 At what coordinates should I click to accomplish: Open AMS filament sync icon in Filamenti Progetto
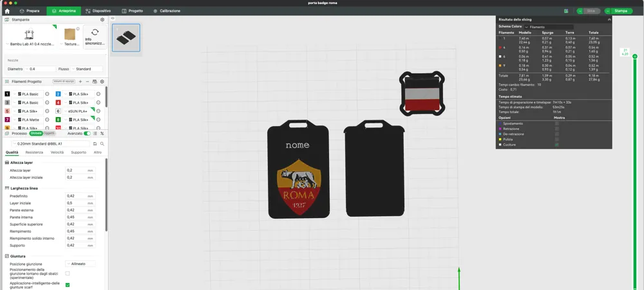[95, 82]
